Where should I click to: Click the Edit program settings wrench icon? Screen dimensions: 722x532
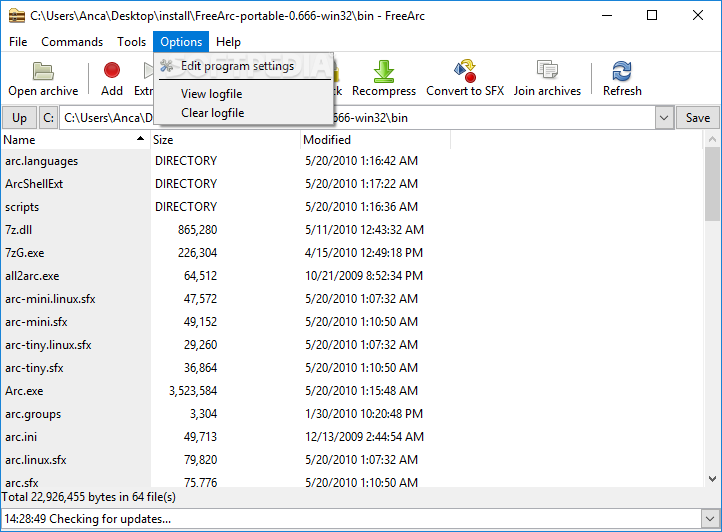pos(167,66)
